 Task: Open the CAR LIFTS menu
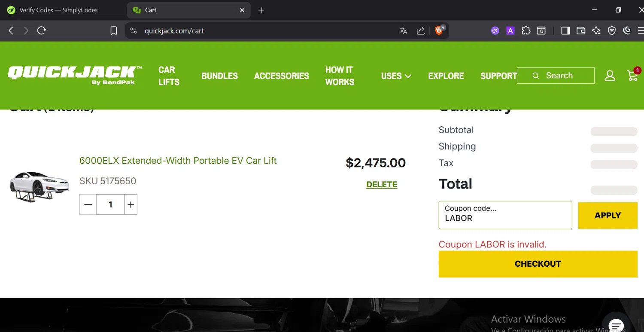169,76
